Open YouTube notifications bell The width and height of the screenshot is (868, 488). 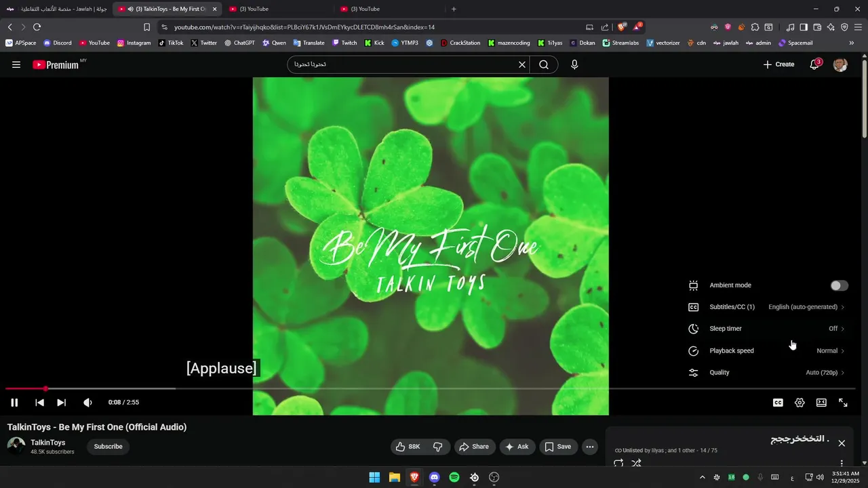[x=814, y=64]
